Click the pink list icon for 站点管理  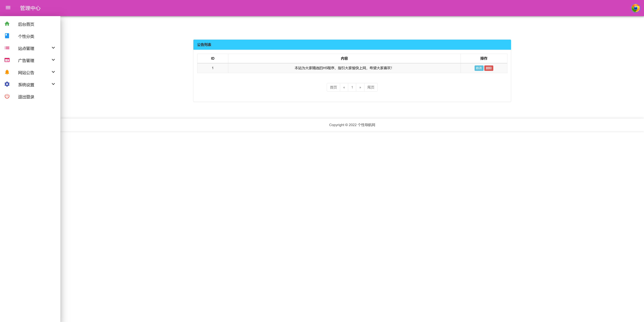(7, 48)
